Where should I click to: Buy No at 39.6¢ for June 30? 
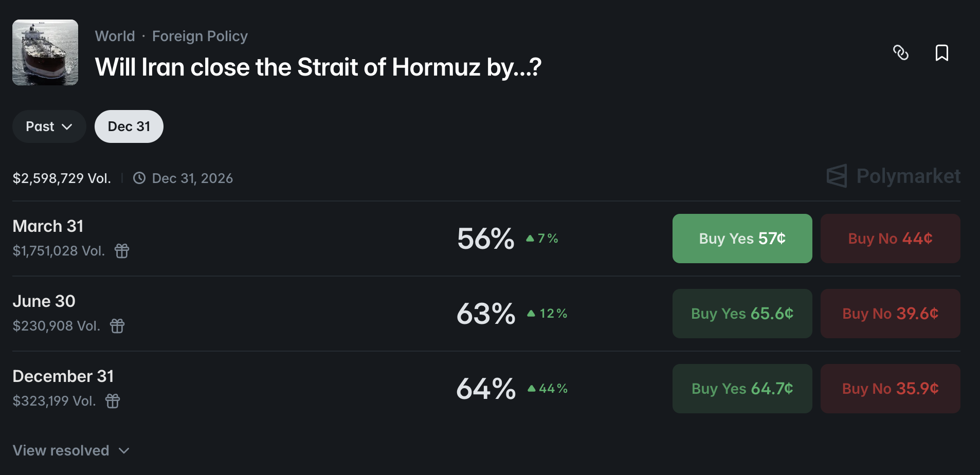point(890,314)
